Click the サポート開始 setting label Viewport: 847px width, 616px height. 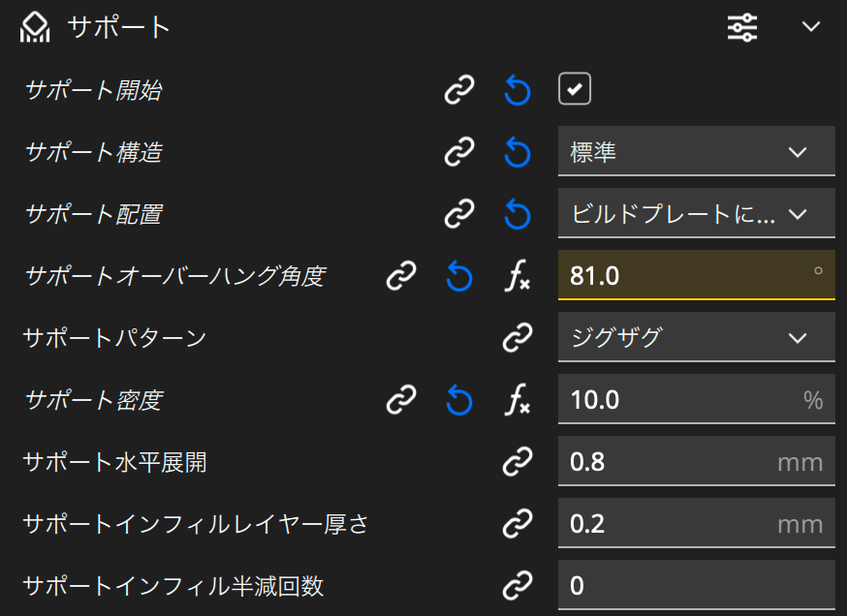(93, 90)
